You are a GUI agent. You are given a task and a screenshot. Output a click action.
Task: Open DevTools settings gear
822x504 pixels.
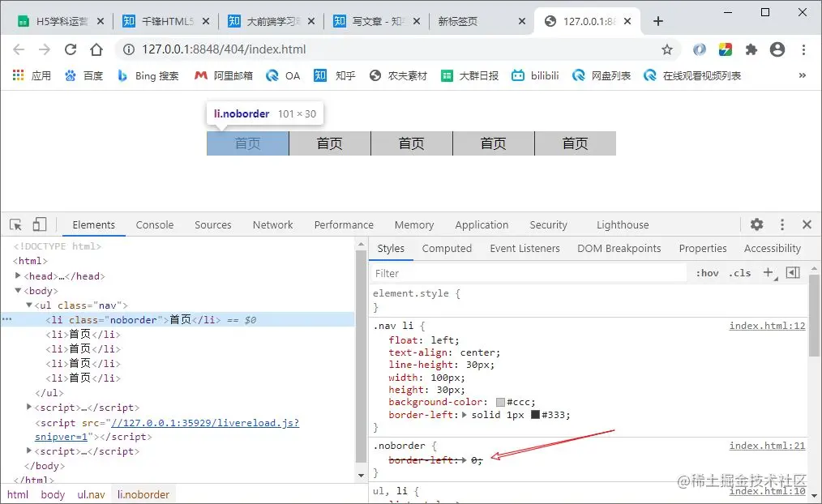756,224
